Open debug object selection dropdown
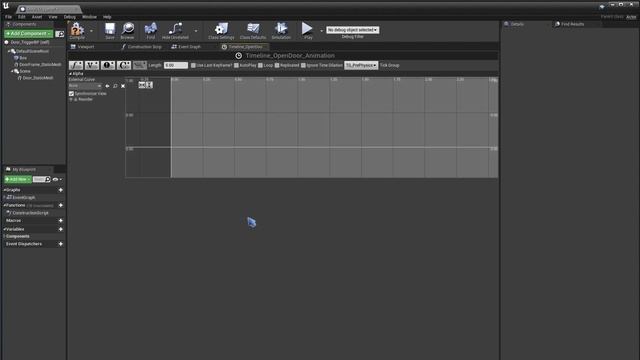 pos(353,30)
